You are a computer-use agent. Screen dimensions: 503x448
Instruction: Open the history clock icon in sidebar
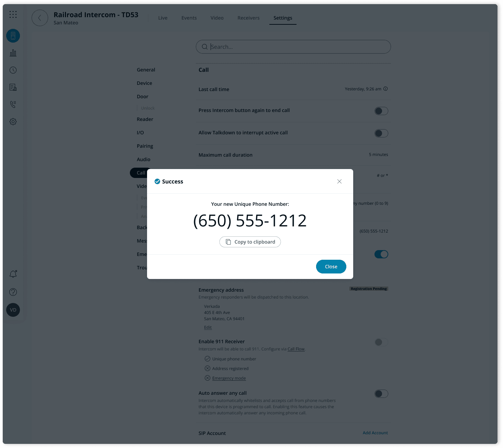click(13, 70)
